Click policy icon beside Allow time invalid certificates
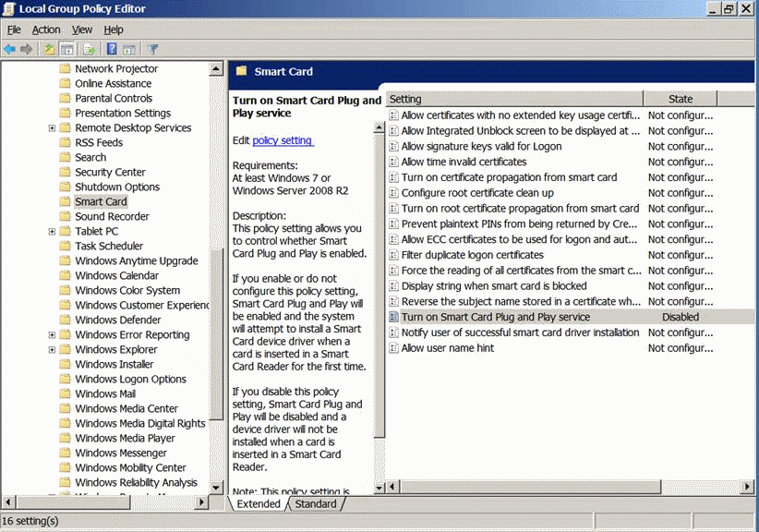Image resolution: width=759 pixels, height=532 pixels. 394,162
